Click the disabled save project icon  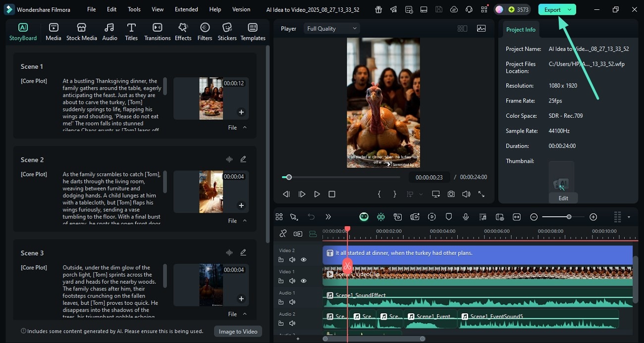pyautogui.click(x=439, y=9)
